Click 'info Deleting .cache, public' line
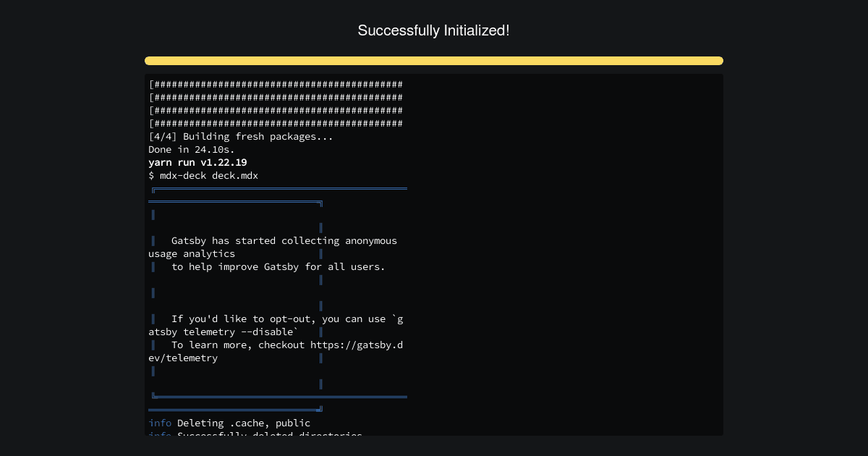 pyautogui.click(x=229, y=423)
